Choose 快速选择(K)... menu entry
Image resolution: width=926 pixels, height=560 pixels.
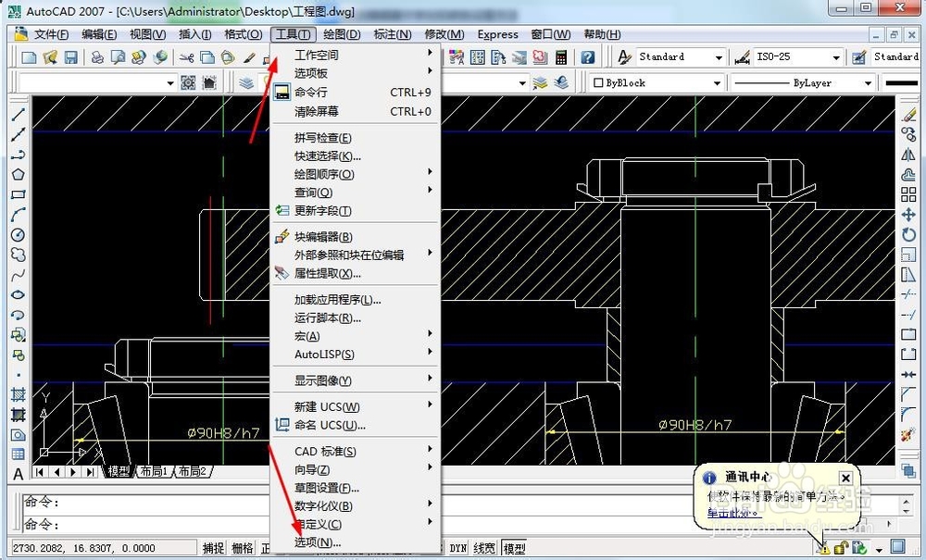[x=357, y=156]
